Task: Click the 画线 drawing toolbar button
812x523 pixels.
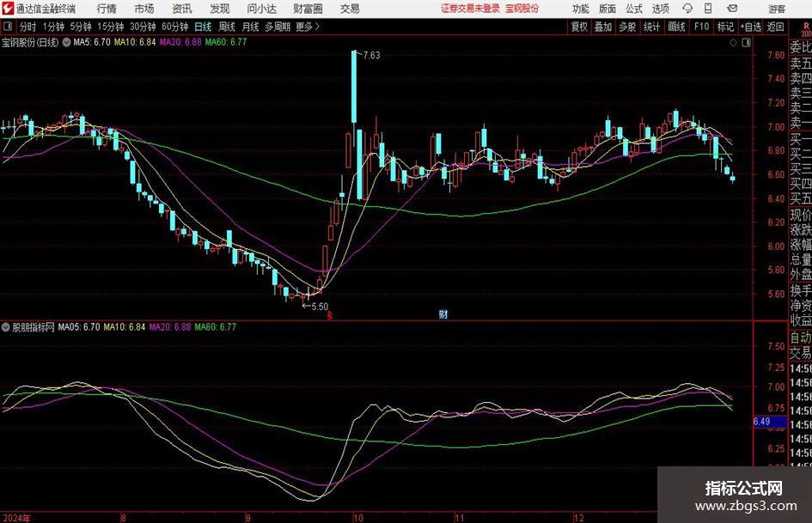Action: click(x=677, y=27)
